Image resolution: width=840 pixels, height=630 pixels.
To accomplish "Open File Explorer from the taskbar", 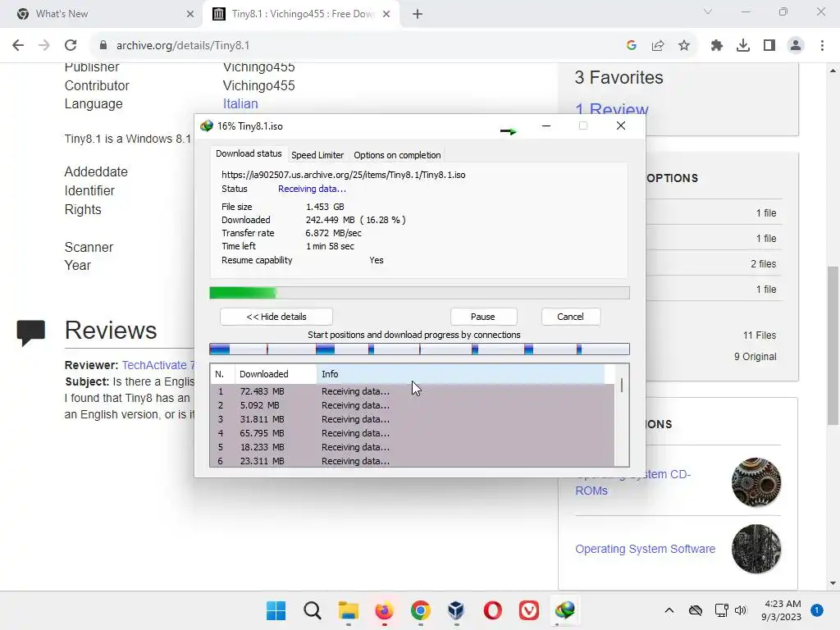I will pos(348,610).
